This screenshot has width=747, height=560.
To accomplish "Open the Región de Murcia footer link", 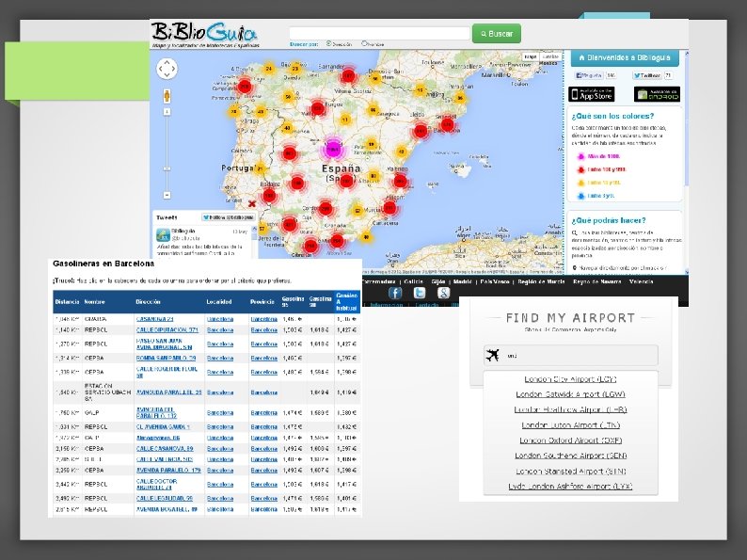I will pos(541,281).
